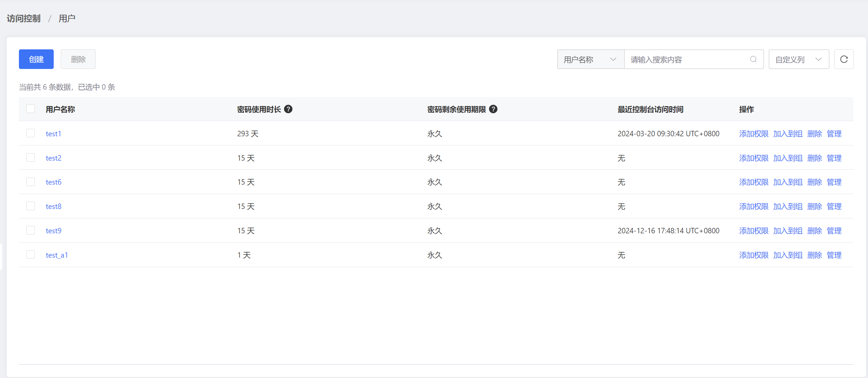Go to 访问控制 breadcrumb
Screen dimensions: 868x378
click(24, 18)
